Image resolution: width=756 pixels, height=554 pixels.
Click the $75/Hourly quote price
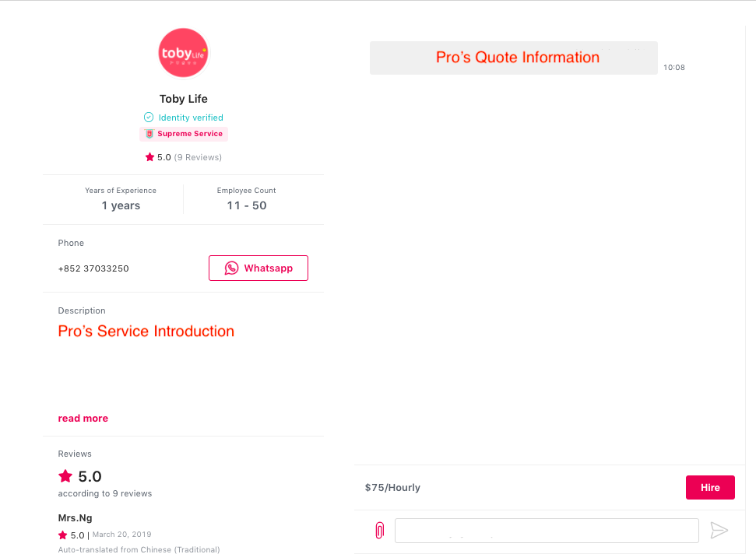tap(392, 488)
